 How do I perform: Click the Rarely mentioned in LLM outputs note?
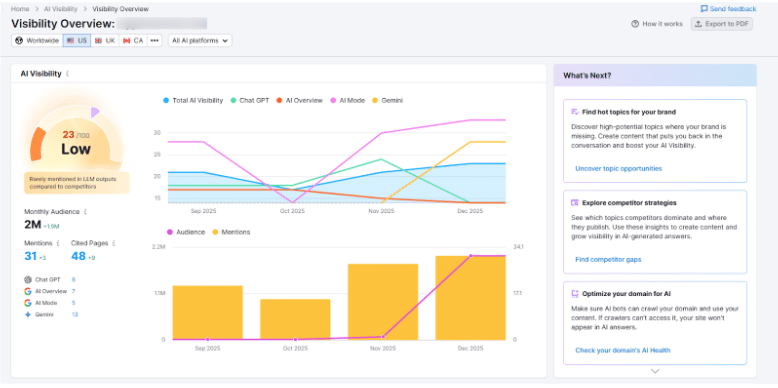click(x=77, y=183)
